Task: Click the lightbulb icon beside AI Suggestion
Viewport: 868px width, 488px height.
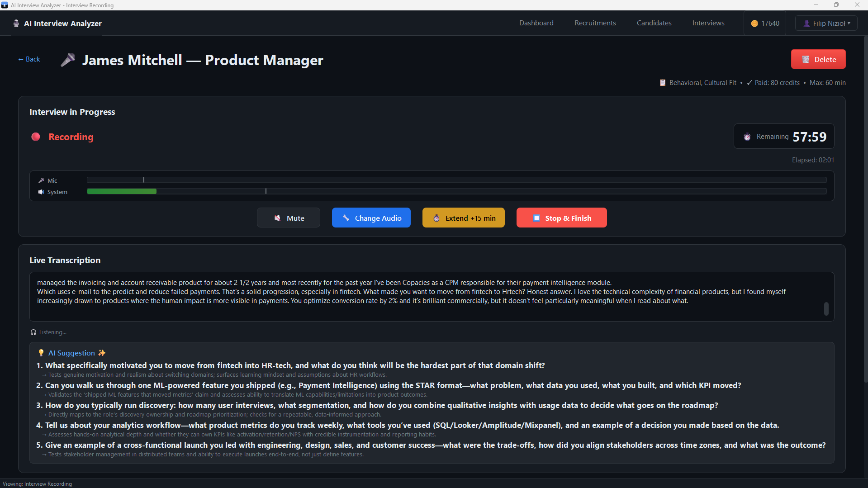Action: pyautogui.click(x=41, y=353)
